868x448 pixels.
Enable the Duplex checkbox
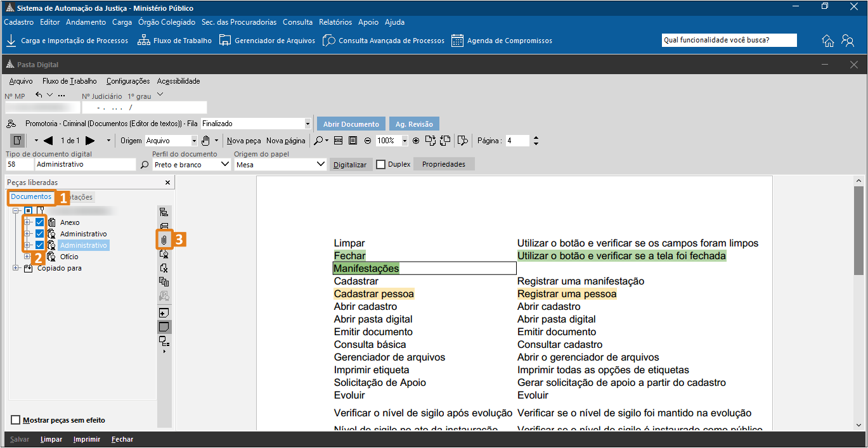click(381, 165)
